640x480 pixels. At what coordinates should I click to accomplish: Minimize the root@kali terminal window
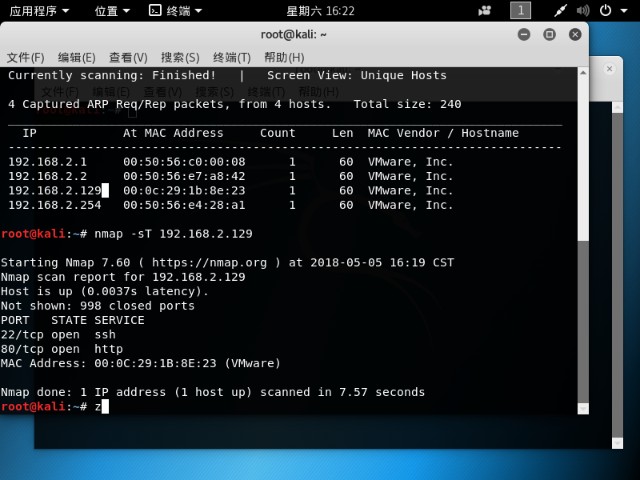click(524, 35)
